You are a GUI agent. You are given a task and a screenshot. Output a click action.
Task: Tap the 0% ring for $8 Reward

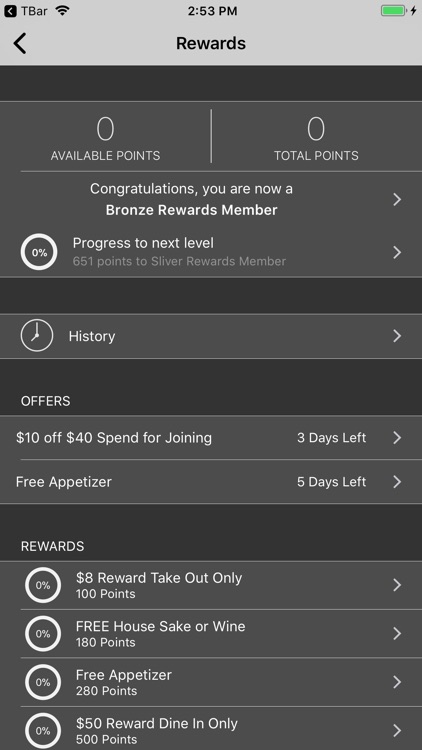click(43, 585)
